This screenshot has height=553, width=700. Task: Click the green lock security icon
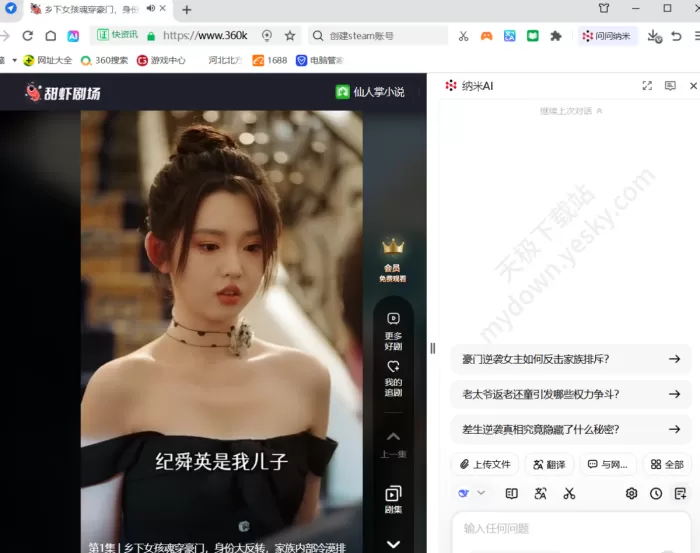point(151,36)
